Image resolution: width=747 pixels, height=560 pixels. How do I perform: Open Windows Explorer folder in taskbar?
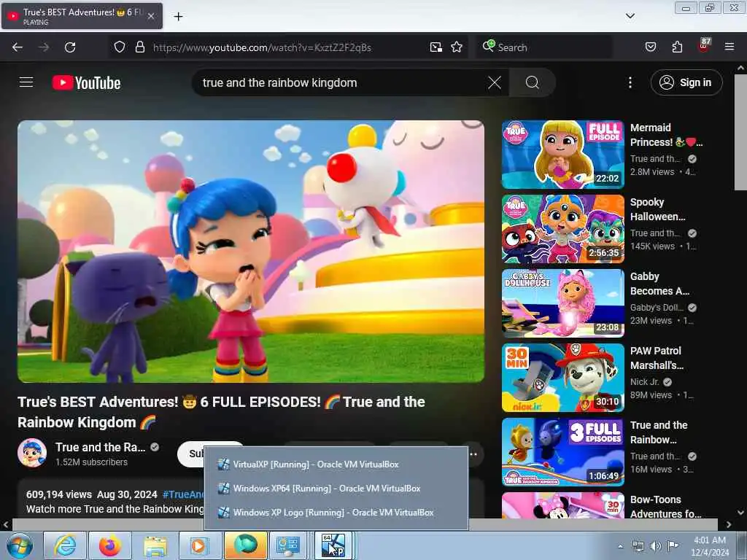pos(155,545)
